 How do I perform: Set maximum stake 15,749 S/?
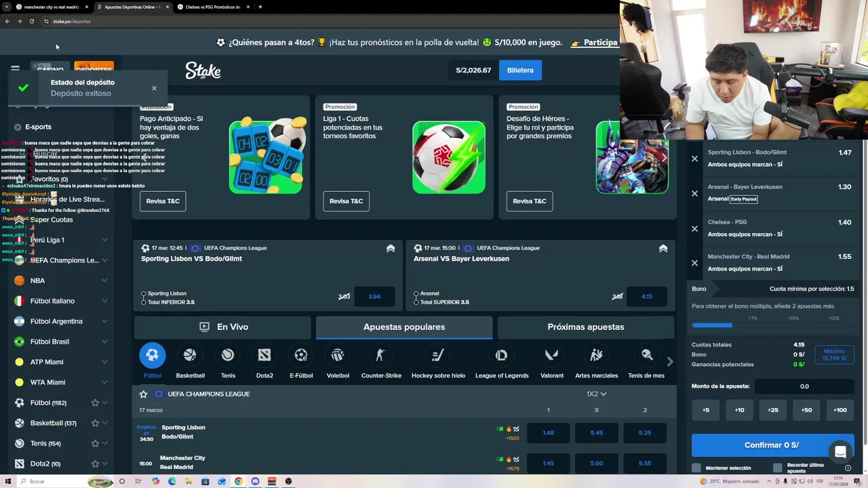click(834, 354)
